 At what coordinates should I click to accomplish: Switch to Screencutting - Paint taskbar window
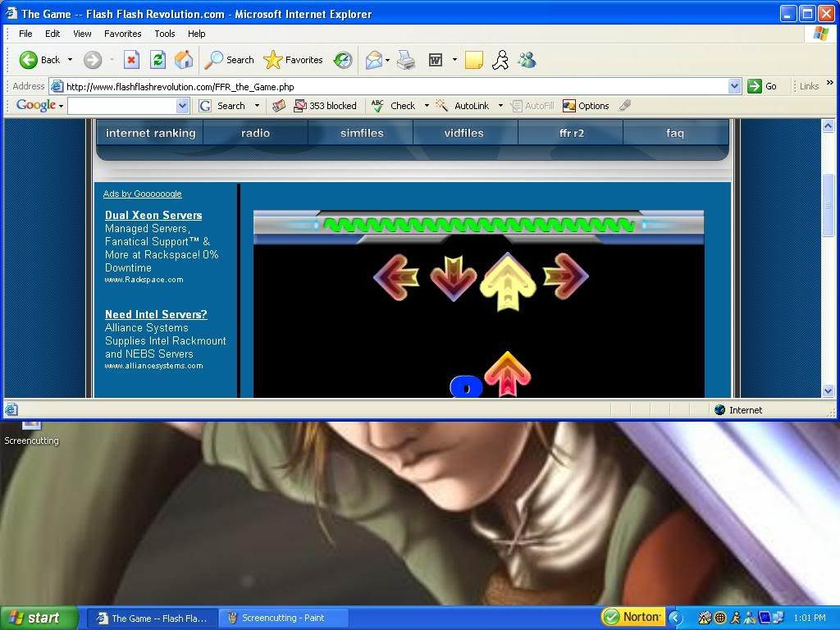click(283, 618)
